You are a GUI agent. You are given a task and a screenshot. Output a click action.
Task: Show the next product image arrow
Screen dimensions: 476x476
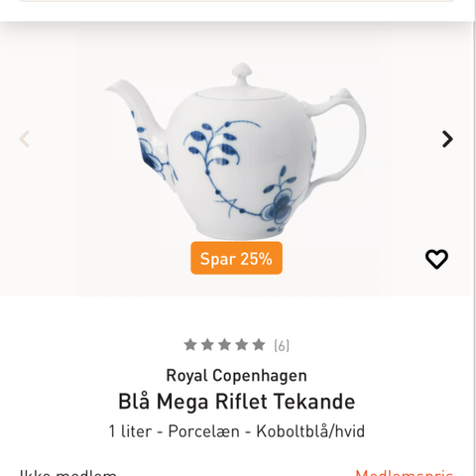point(447,139)
